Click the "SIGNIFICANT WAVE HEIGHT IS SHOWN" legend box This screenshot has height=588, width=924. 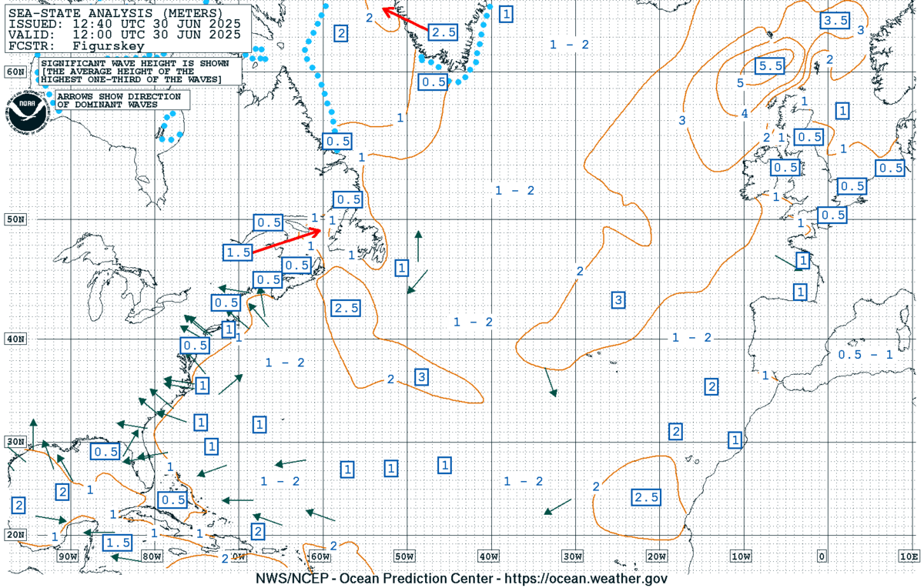(x=141, y=72)
